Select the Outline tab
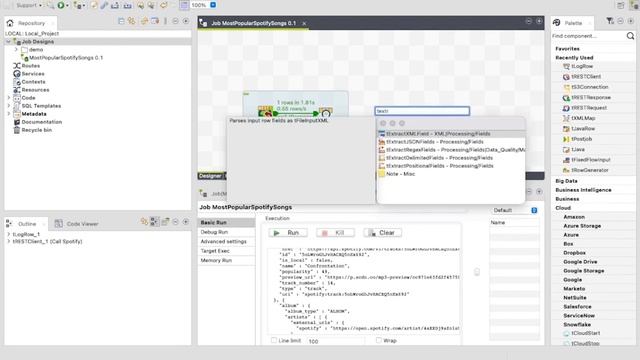Image resolution: width=640 pixels, height=360 pixels. [27, 224]
